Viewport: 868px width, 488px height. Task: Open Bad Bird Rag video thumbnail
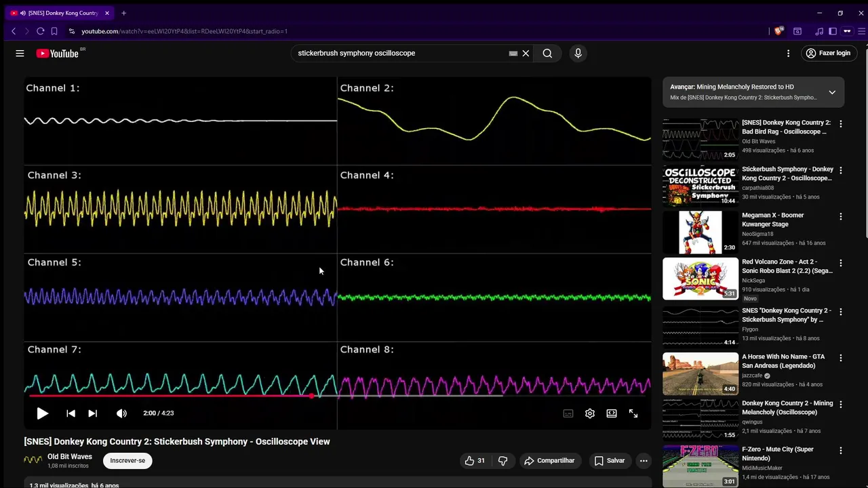[701, 140]
